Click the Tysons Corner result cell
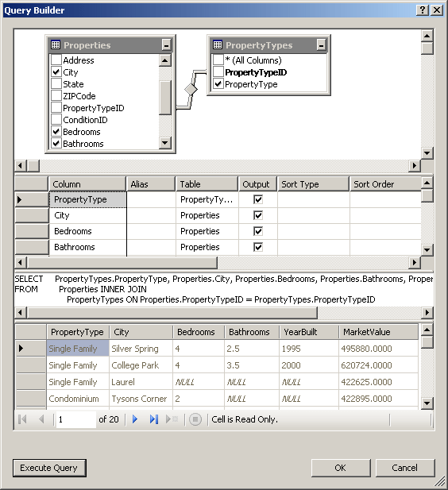The width and height of the screenshot is (448, 490). [141, 399]
